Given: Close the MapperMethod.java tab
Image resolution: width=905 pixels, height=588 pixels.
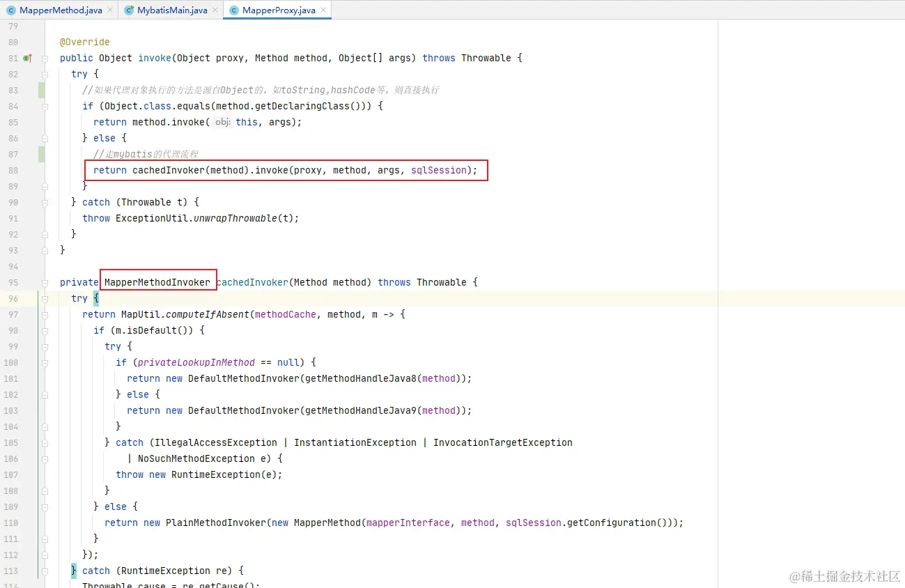Looking at the screenshot, I should click(109, 10).
